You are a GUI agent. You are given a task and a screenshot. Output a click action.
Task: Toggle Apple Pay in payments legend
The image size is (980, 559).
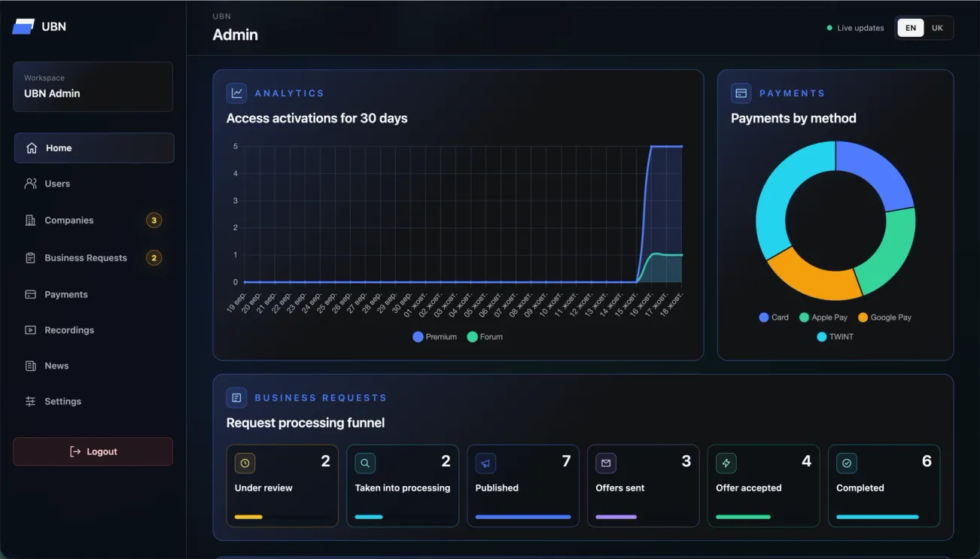pos(823,317)
